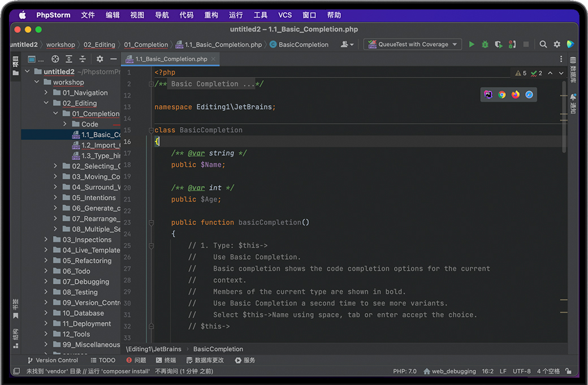Click the editor vertical scrollbar
The image size is (588, 385).
pos(564,116)
